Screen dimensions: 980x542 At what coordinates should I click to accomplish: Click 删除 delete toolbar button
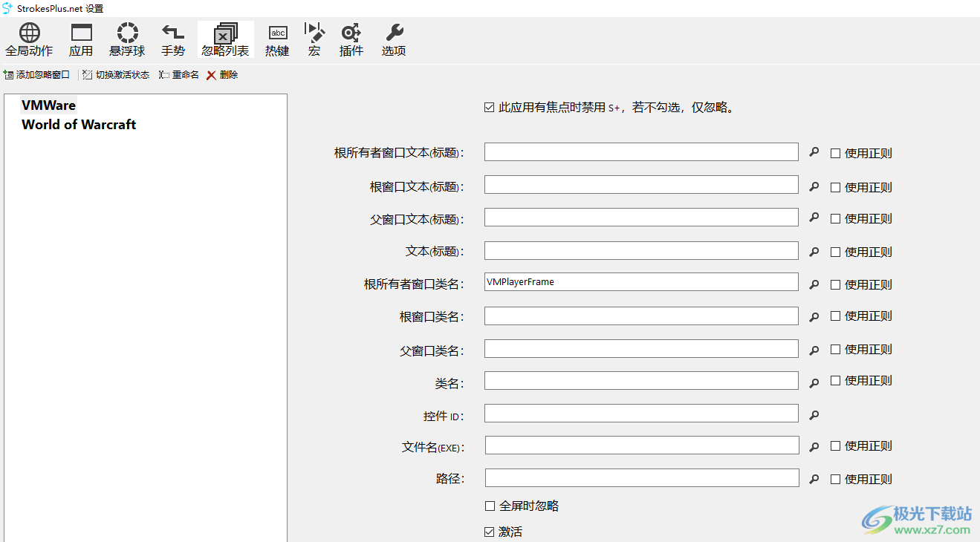tap(222, 75)
